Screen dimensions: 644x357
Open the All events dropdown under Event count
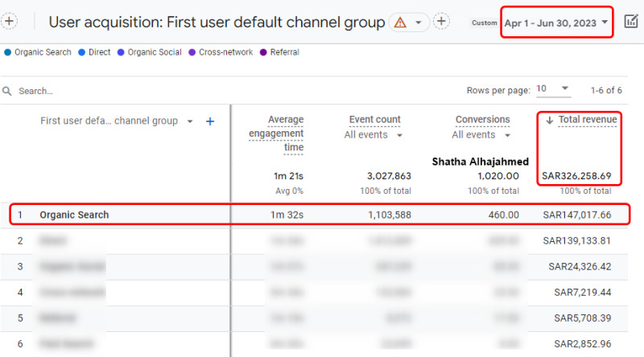374,135
